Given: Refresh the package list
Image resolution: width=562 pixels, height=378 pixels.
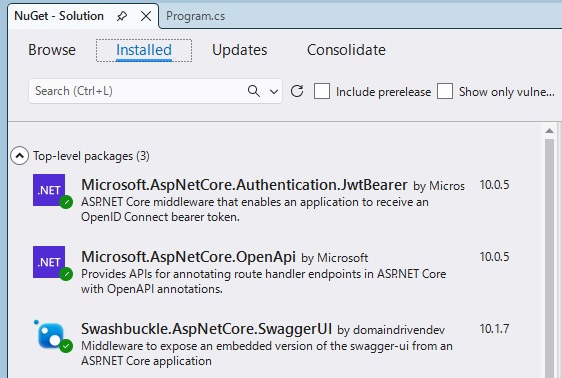Looking at the screenshot, I should (x=297, y=91).
